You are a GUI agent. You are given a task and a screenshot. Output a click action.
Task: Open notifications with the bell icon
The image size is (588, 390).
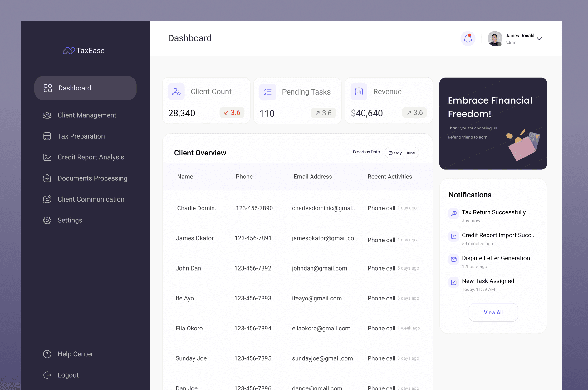click(468, 38)
